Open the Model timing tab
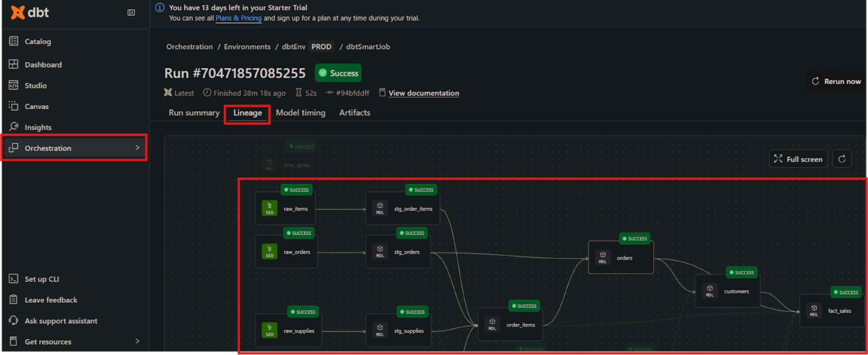The width and height of the screenshot is (868, 355). point(300,113)
